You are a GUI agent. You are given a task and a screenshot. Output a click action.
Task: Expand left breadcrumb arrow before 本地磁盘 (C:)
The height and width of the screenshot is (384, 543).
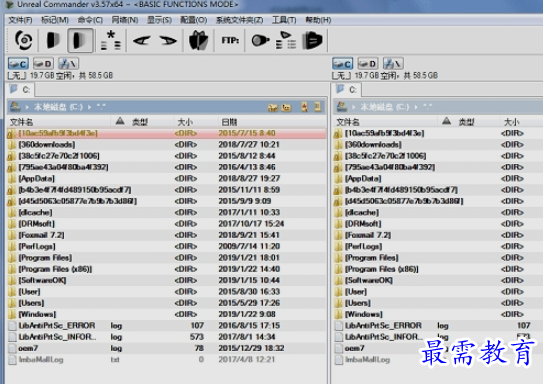(27, 107)
